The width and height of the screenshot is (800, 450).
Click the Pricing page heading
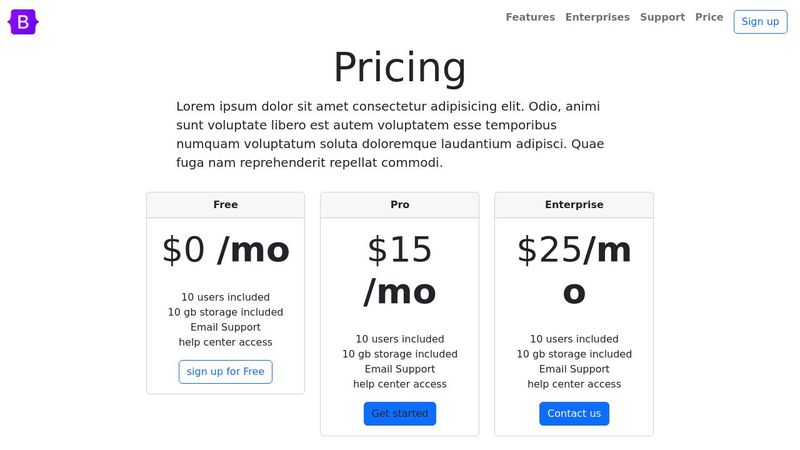tap(399, 67)
